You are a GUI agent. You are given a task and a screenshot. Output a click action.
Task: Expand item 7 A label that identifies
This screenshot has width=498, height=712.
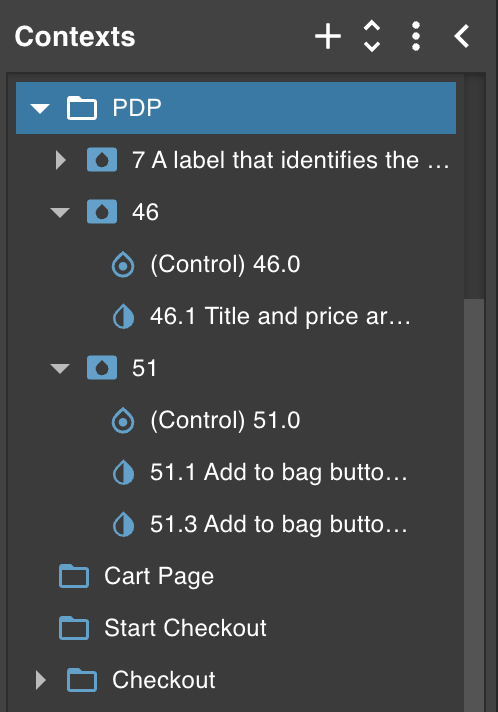pos(60,160)
